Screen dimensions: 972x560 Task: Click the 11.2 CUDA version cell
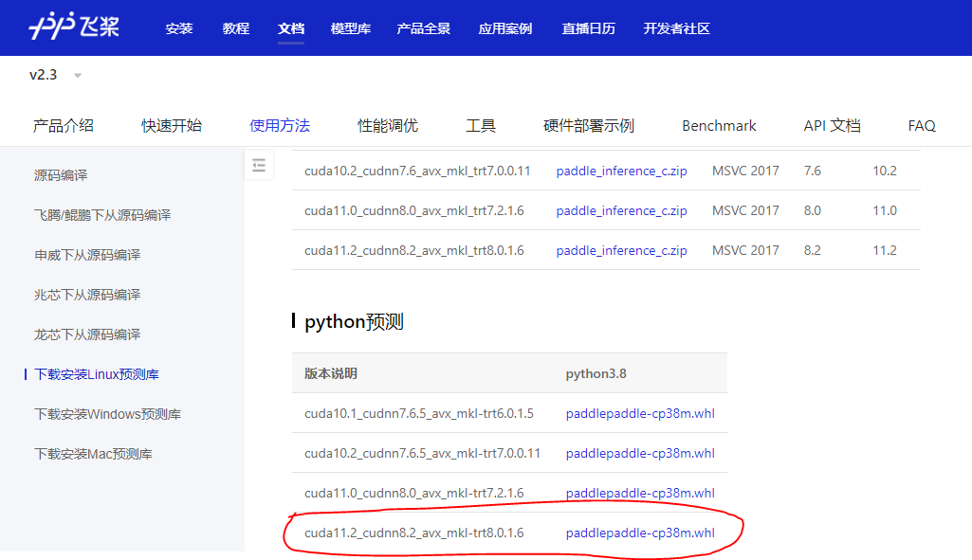click(885, 250)
